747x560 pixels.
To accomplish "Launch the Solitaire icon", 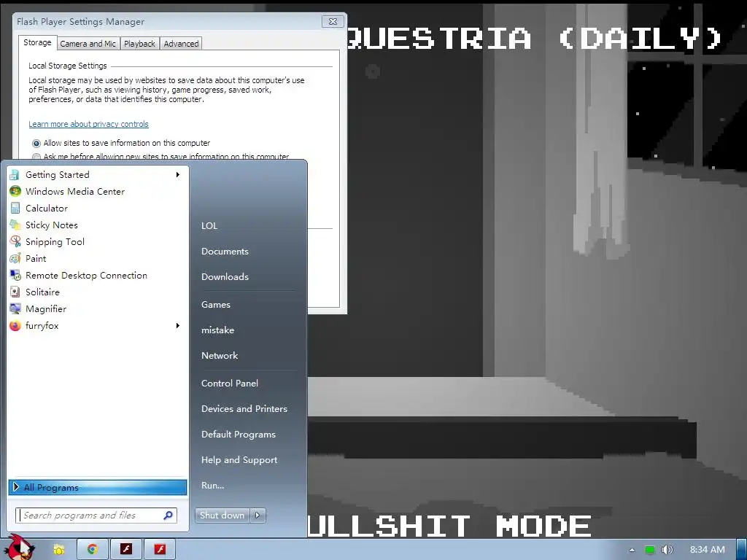I will pyautogui.click(x=15, y=292).
